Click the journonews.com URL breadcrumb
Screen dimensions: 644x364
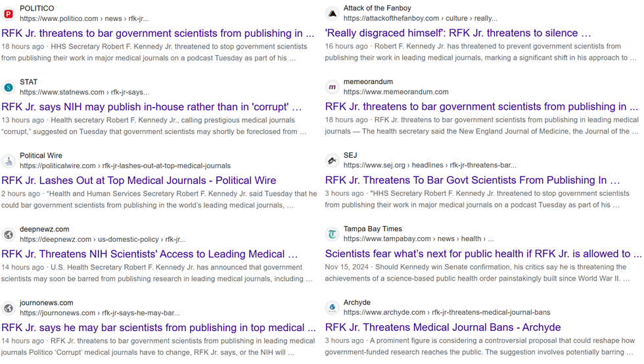100,313
